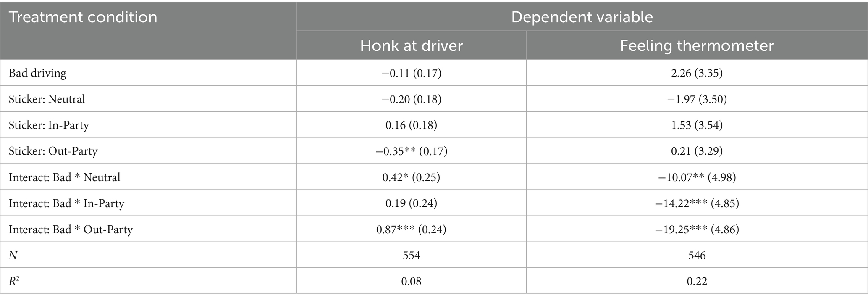868x301 pixels.
Task: Click the Honk at driver column header
Action: pyautogui.click(x=411, y=45)
